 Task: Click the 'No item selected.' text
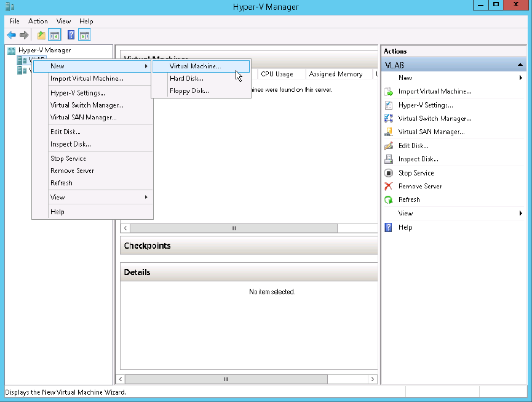272,292
